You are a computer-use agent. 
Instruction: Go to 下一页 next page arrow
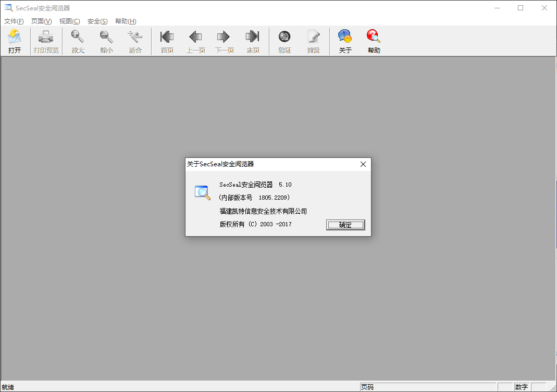(x=224, y=38)
